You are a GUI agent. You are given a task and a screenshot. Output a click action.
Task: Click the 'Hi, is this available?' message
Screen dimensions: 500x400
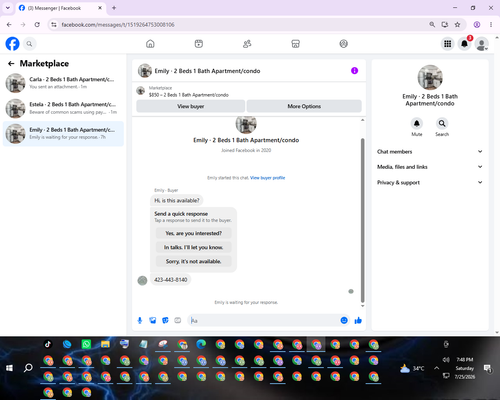point(177,200)
